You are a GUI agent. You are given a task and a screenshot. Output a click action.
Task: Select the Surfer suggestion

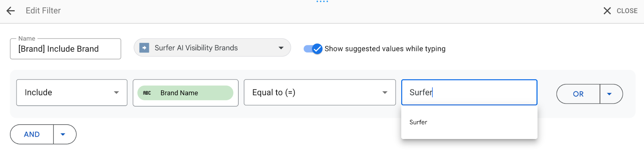[419, 122]
